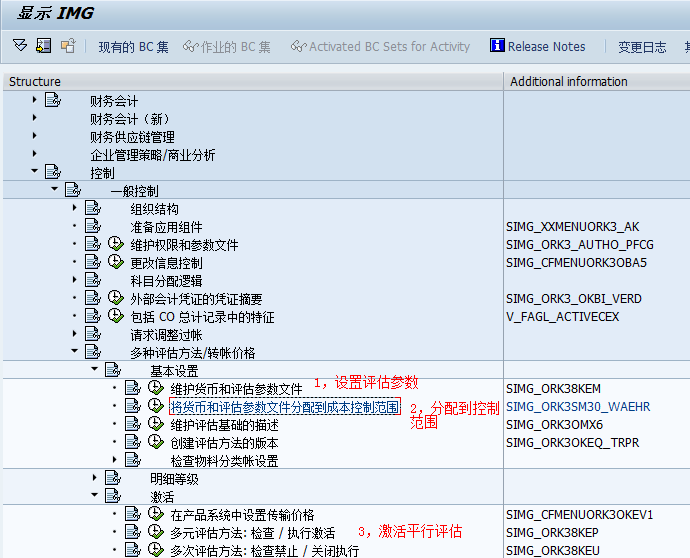Open documentation icon for 准备应用组件
Screen dimensions: 690x558
point(93,226)
